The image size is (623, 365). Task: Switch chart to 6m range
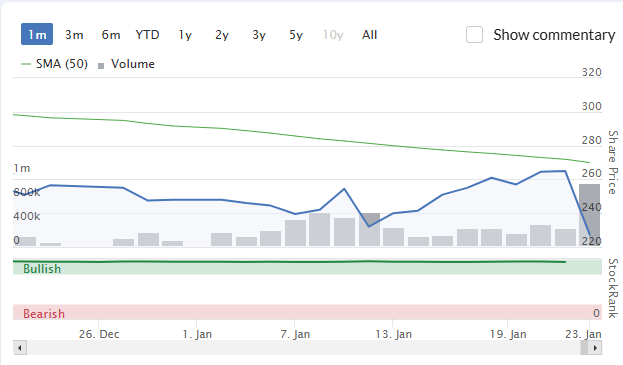click(111, 35)
